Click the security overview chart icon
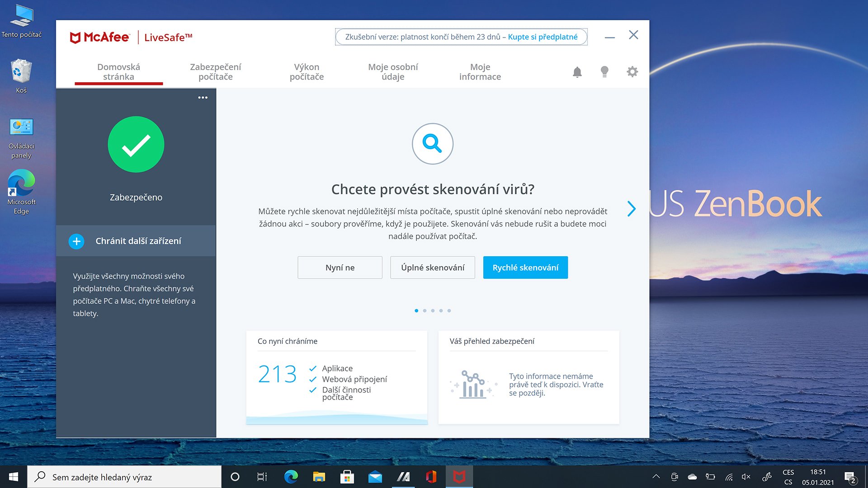 473,385
